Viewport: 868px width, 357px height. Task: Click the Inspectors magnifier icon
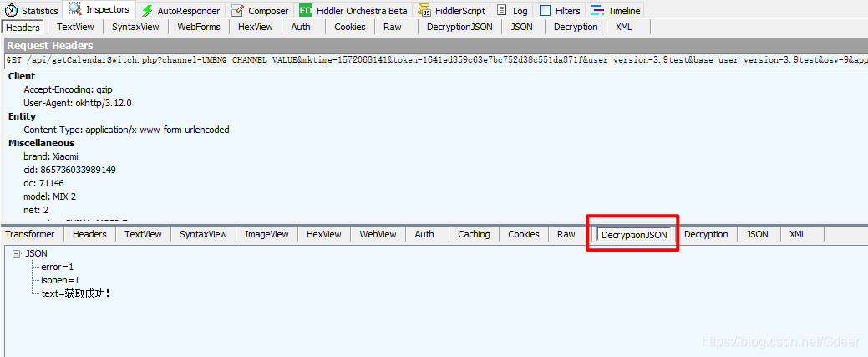74,9
